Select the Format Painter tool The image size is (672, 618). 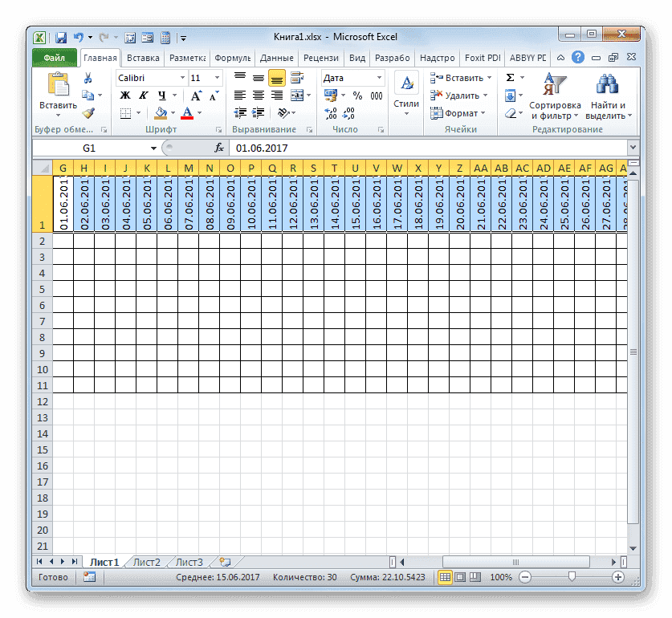tap(90, 112)
